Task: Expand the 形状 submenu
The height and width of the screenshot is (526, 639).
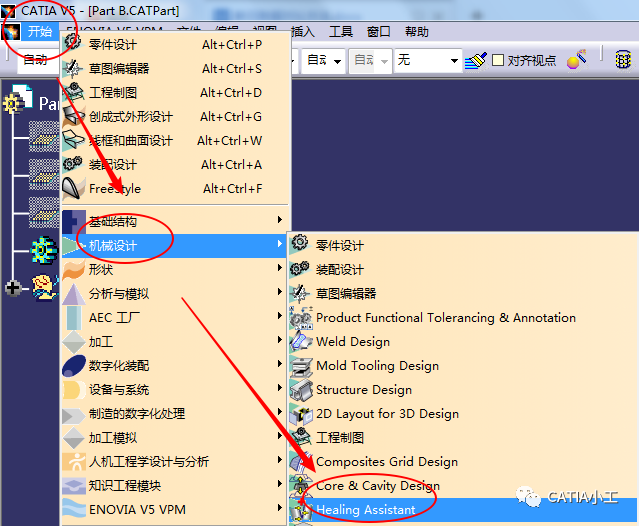Action: point(175,269)
